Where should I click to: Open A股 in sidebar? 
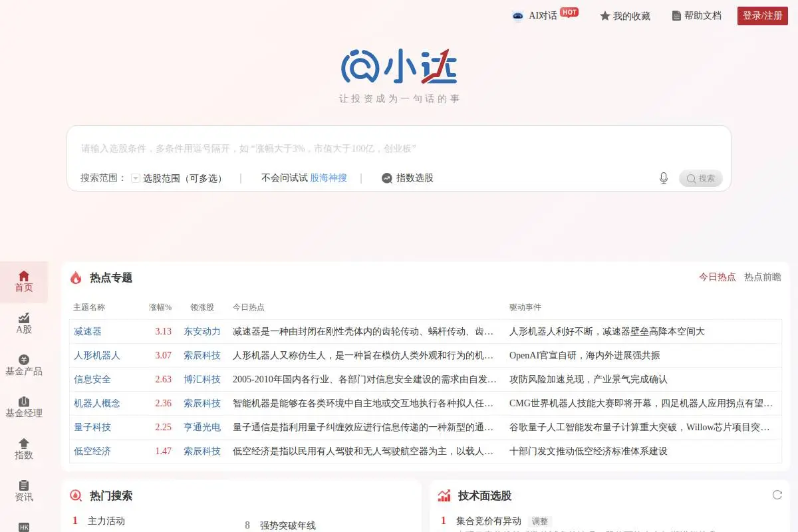click(x=24, y=324)
